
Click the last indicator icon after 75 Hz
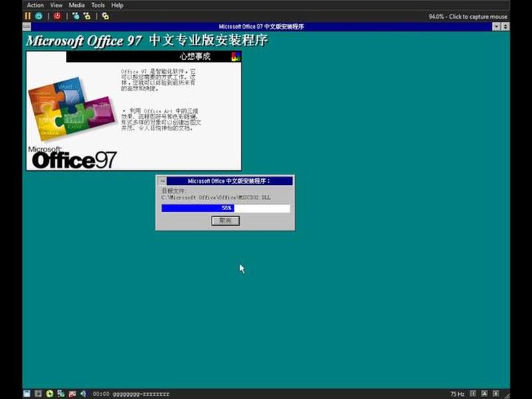495,394
